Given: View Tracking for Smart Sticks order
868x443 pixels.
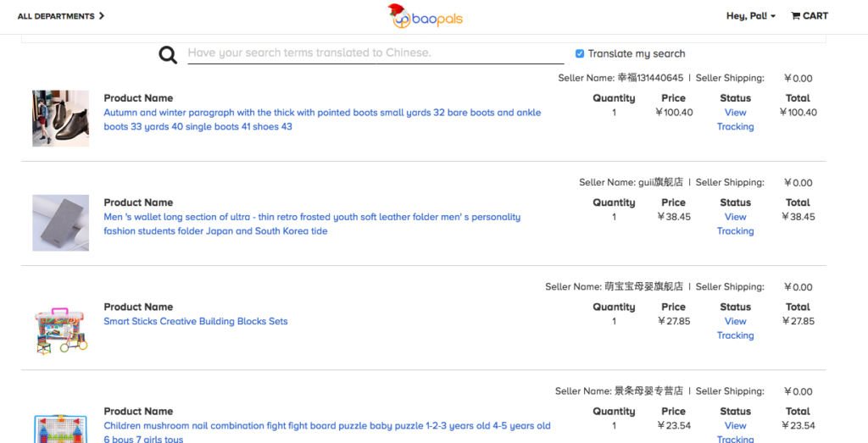Looking at the screenshot, I should click(x=735, y=328).
